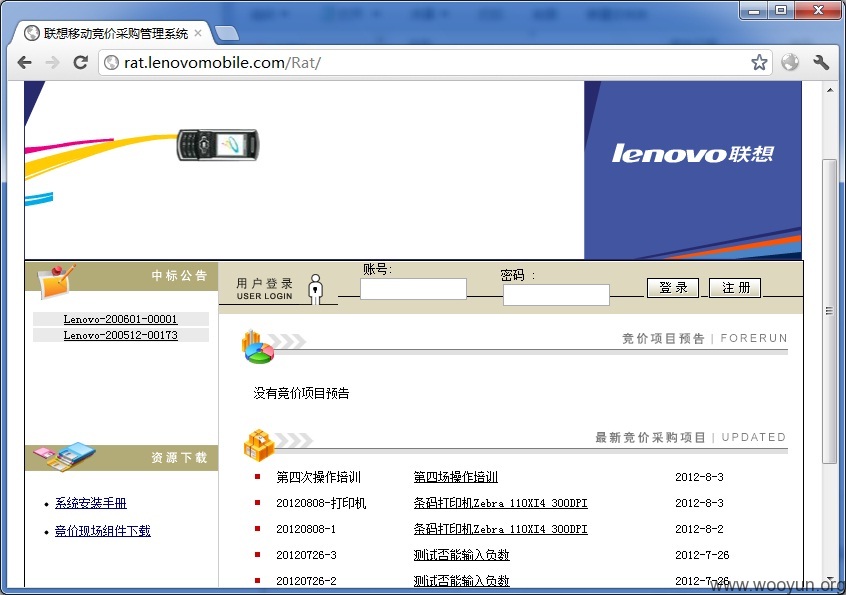
Task: Click the 20120808-1 project name
Action: tap(306, 529)
